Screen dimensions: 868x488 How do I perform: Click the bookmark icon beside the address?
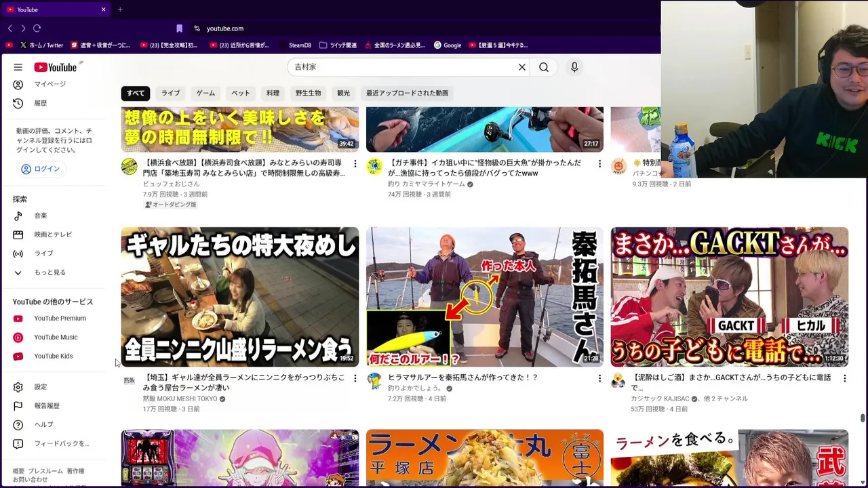(179, 28)
